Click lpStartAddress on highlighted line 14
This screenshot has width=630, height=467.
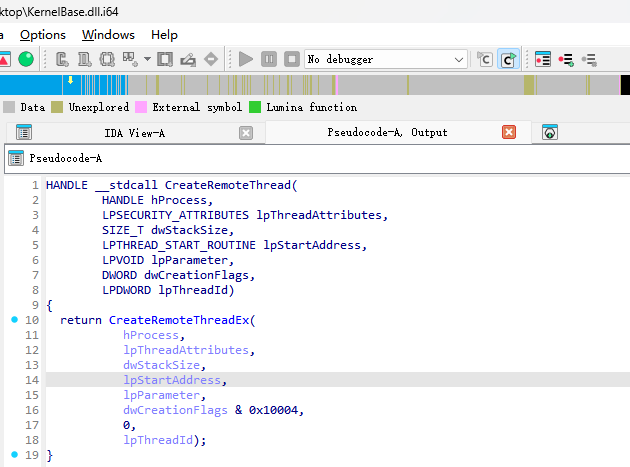coord(172,380)
